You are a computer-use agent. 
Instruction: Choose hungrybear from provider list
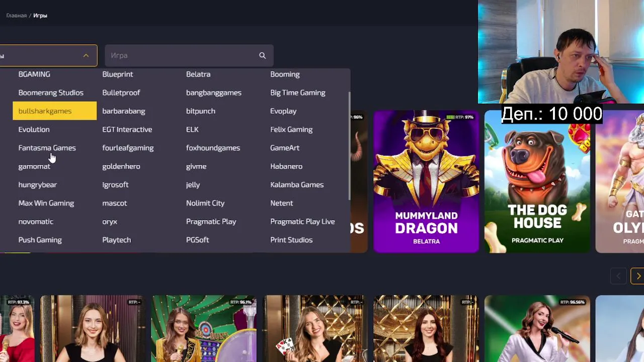point(37,185)
